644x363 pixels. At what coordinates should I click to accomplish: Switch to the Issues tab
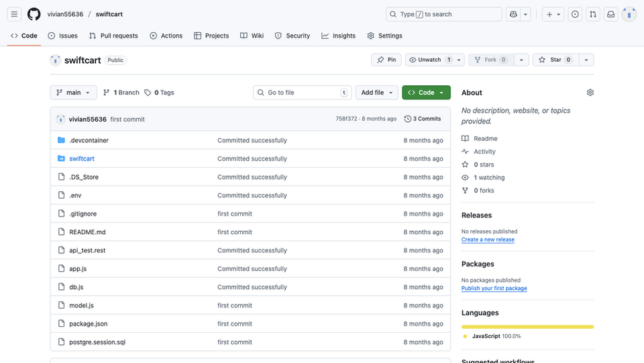click(x=62, y=36)
